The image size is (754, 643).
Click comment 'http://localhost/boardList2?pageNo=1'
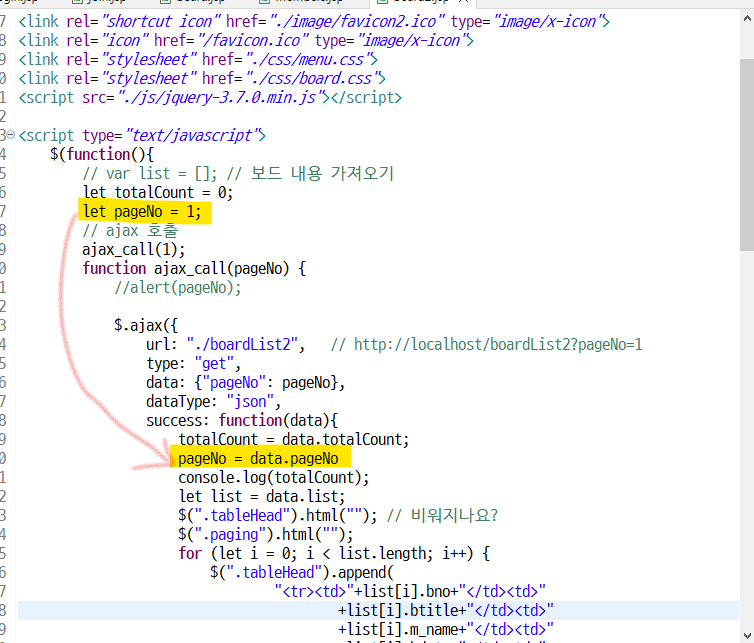pos(498,345)
